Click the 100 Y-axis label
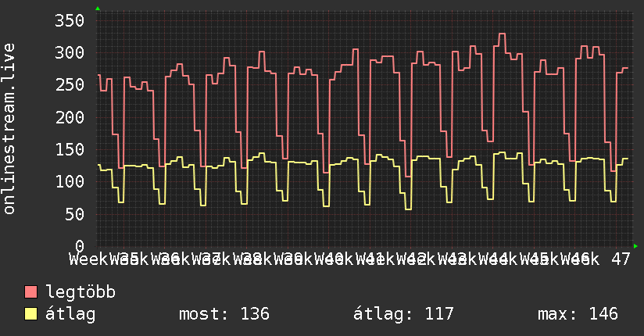Viewport: 644px width, 336px height. 70,181
